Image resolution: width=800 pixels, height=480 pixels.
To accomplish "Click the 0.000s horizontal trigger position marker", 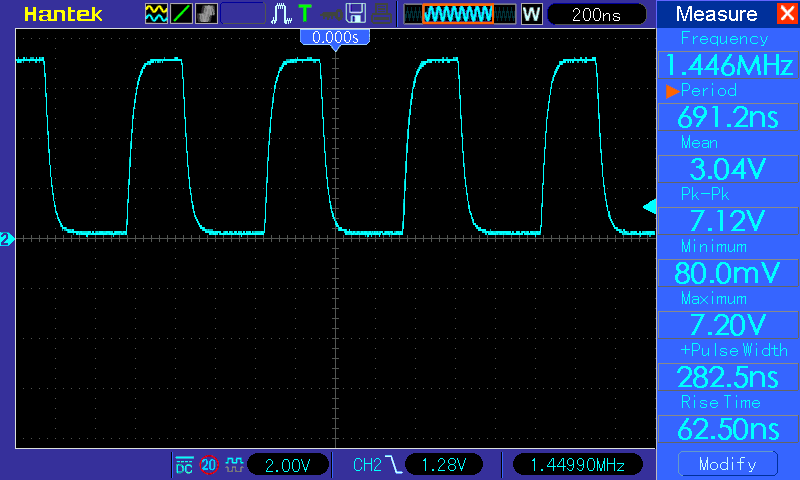I will (x=335, y=37).
